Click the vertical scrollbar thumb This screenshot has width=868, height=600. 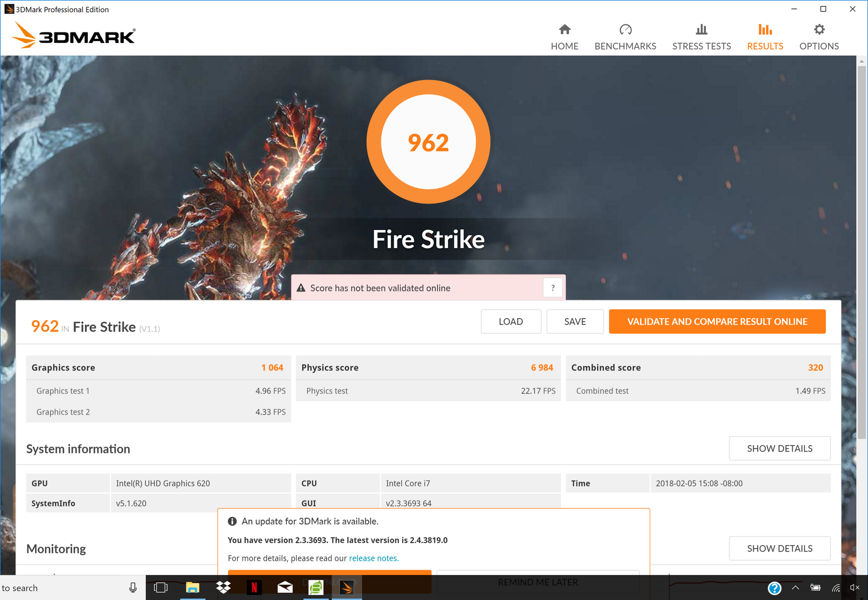click(862, 252)
